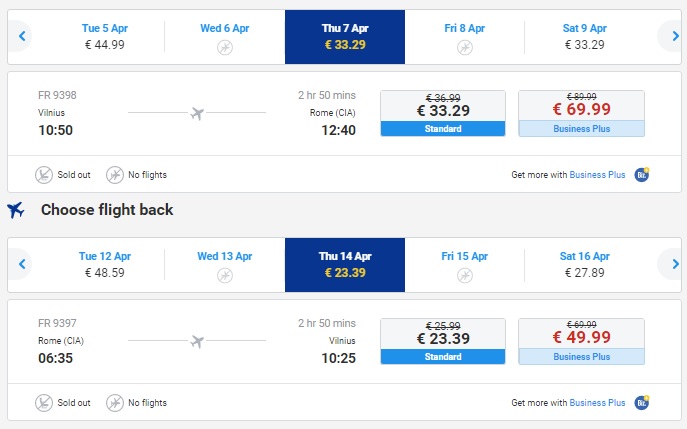This screenshot has width=687, height=429.
Task: Show later outbound dates with right arrow
Action: tap(675, 36)
